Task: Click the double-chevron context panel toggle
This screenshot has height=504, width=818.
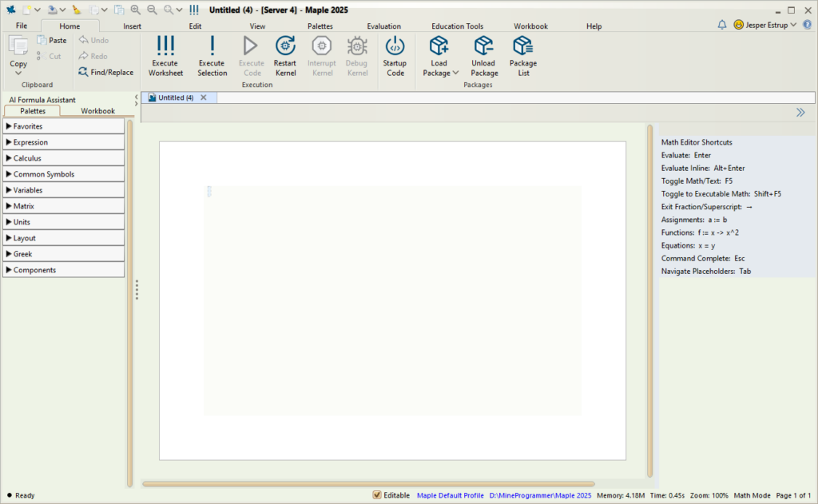Action: [x=800, y=113]
